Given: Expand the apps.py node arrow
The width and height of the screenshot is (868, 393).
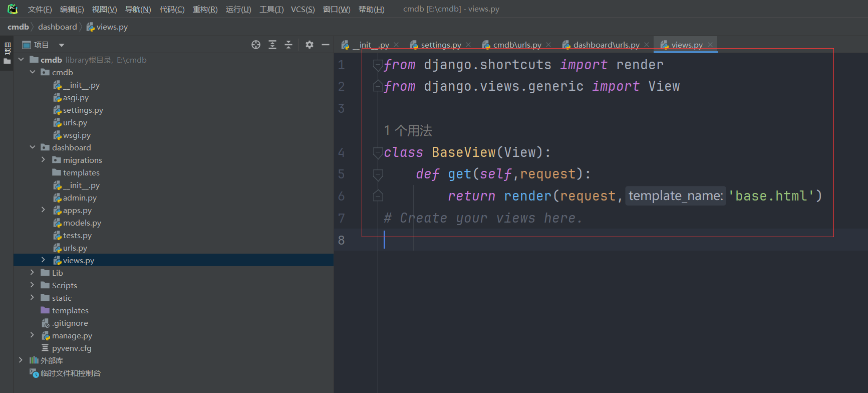Looking at the screenshot, I should click(x=44, y=210).
